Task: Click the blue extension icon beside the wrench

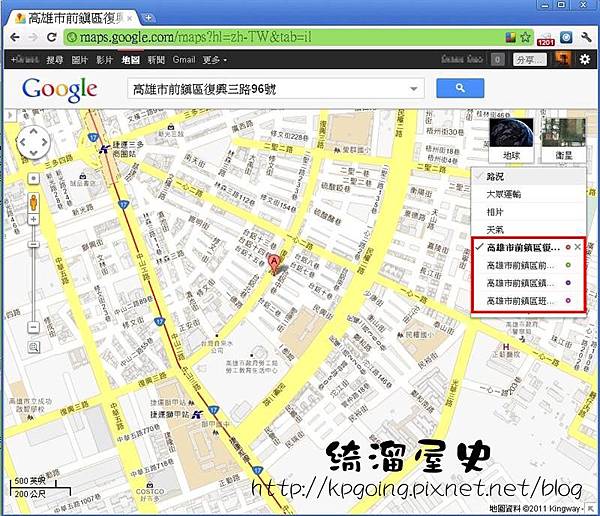Action: [566, 37]
